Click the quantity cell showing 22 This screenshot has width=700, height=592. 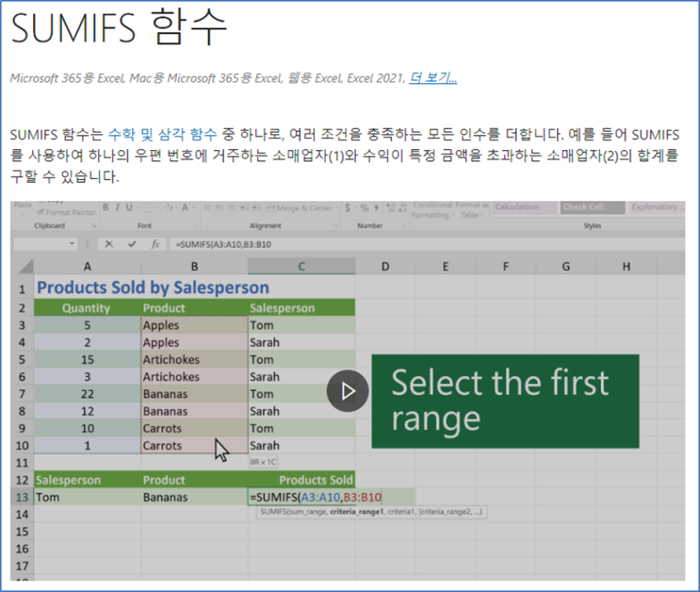tap(88, 394)
